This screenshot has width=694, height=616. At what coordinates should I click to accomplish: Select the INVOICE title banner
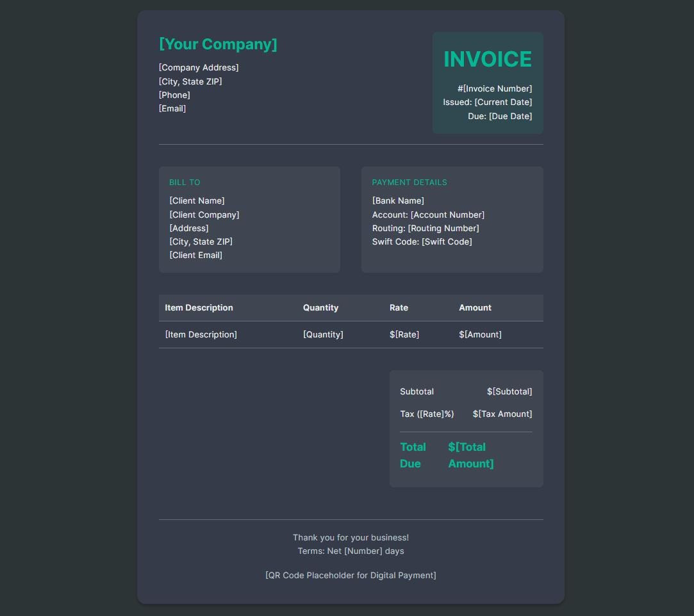tap(487, 60)
